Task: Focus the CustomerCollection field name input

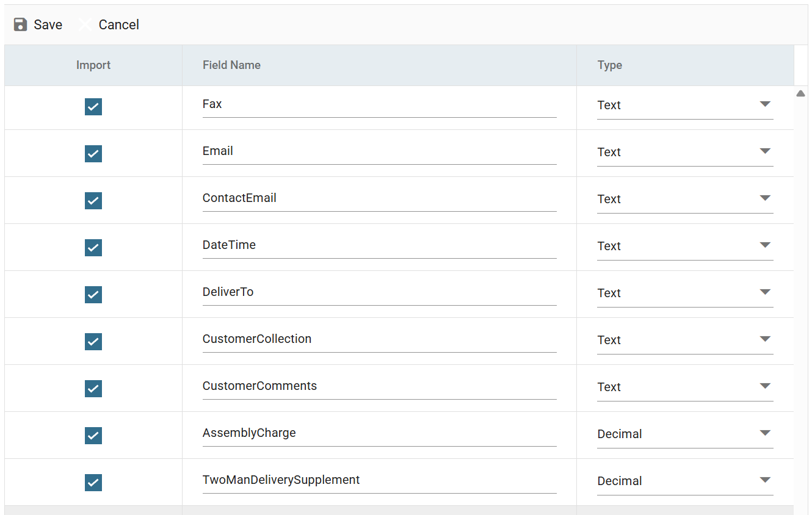Action: click(379, 339)
